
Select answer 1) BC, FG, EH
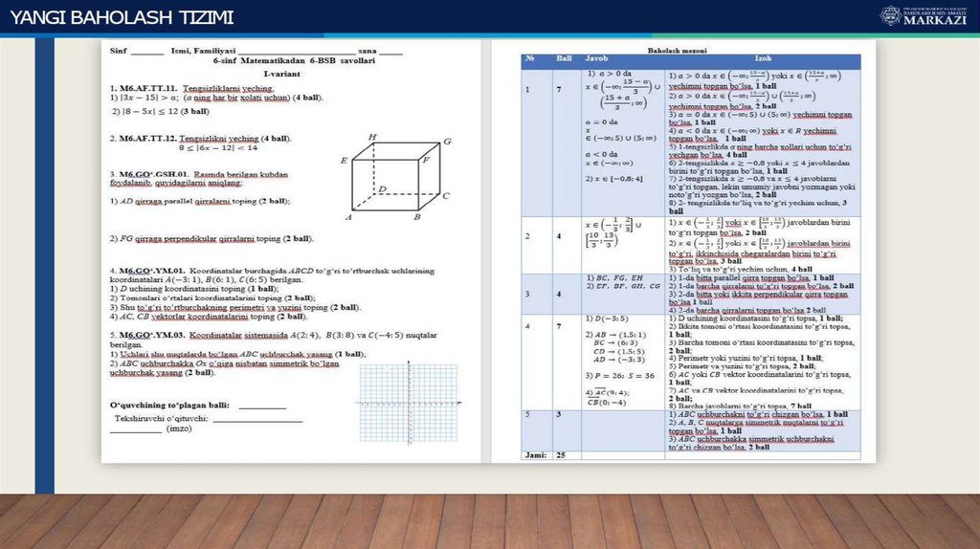point(614,278)
